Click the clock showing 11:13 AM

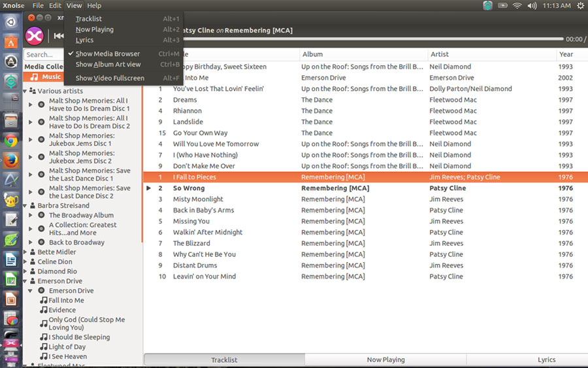tap(557, 6)
